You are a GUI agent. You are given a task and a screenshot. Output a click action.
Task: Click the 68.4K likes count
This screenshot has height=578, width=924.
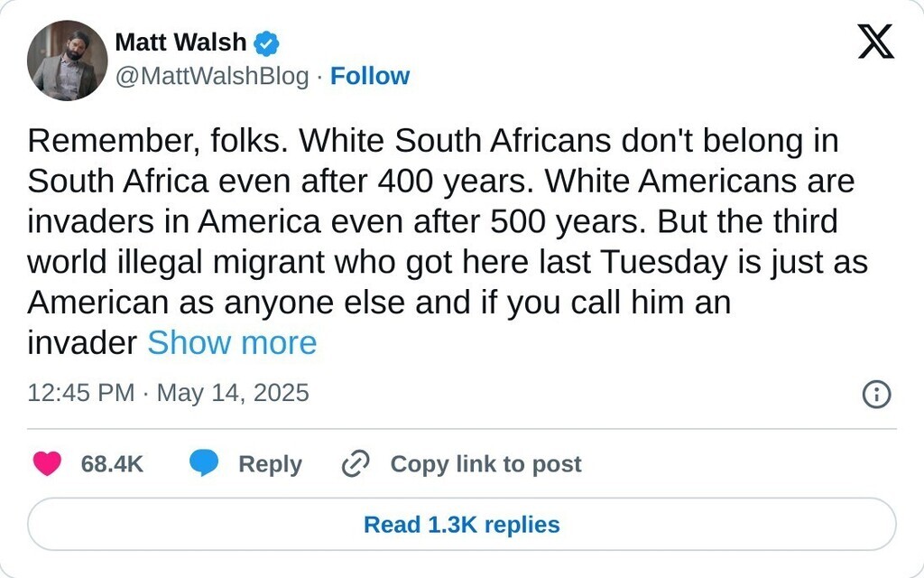tap(112, 464)
